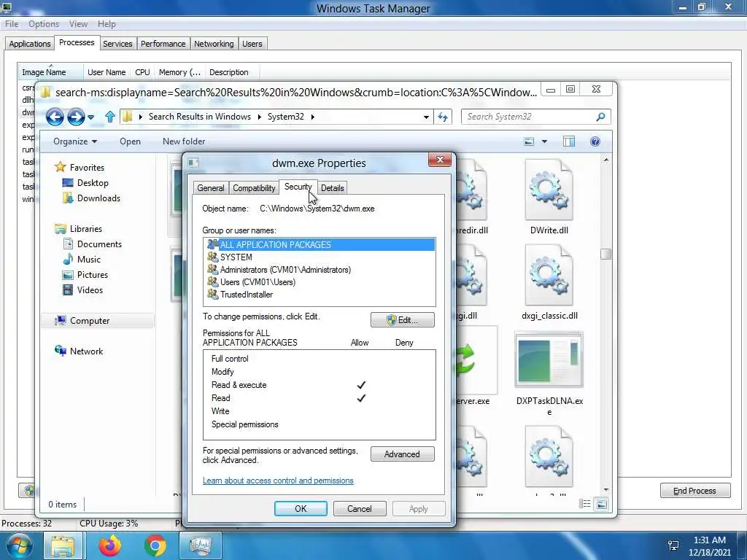Launch Google Chrome from the taskbar
The image size is (747, 560).
click(x=155, y=545)
